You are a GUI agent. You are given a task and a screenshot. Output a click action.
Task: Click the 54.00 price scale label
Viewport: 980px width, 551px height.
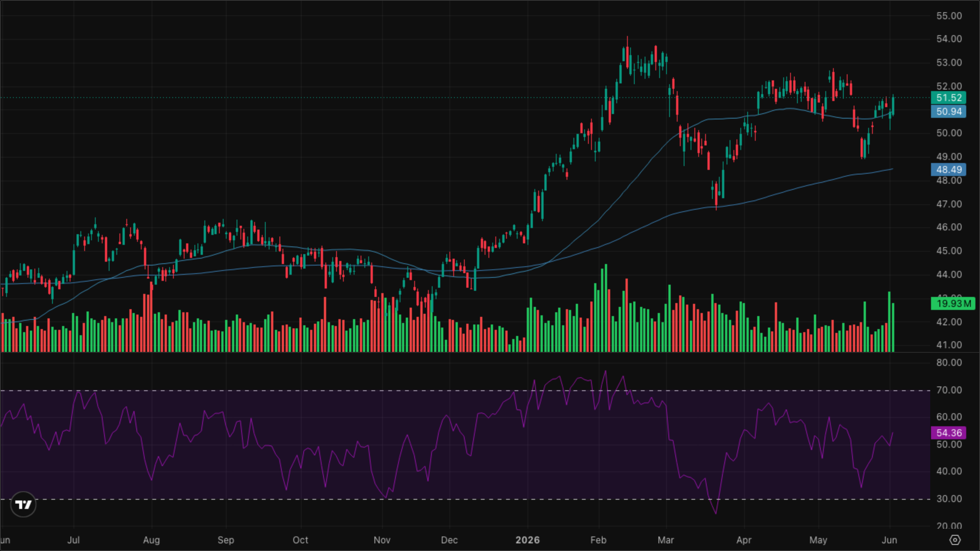click(x=949, y=39)
